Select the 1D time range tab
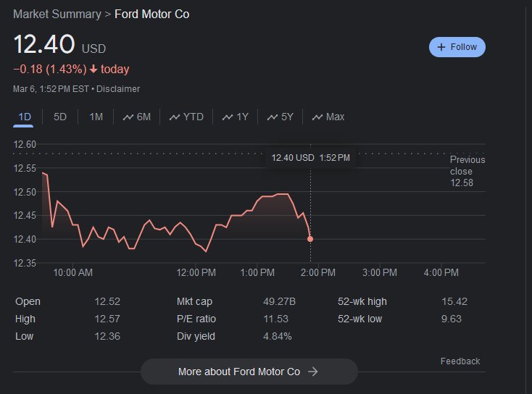 tap(25, 117)
